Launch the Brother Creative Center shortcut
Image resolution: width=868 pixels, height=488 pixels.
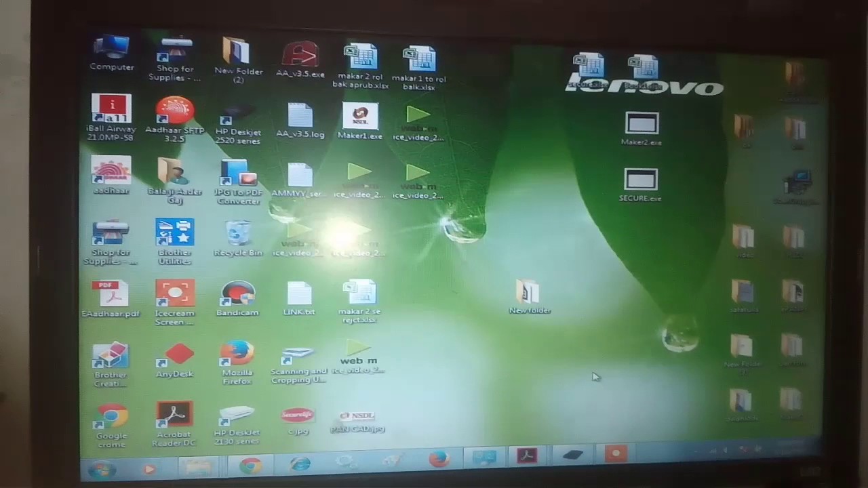point(111,365)
